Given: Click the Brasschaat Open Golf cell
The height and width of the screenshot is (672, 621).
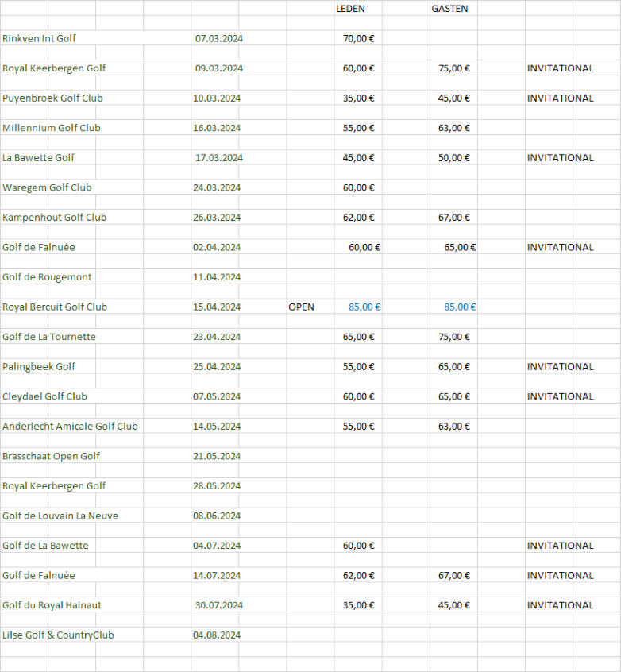Looking at the screenshot, I should [x=51, y=456].
